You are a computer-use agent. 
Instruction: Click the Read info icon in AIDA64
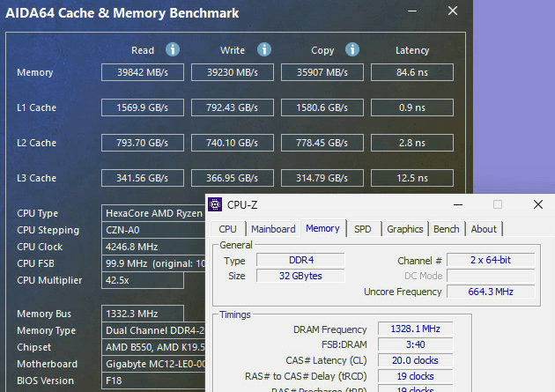[x=173, y=49]
